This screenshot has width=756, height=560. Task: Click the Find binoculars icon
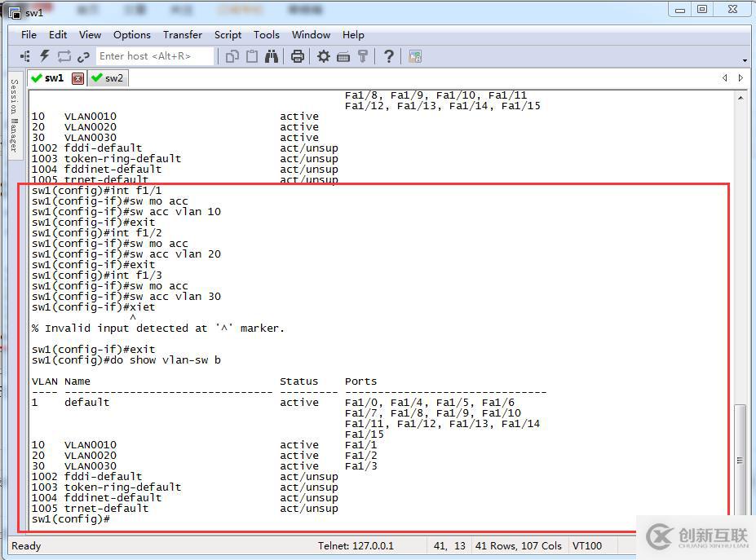pos(272,56)
